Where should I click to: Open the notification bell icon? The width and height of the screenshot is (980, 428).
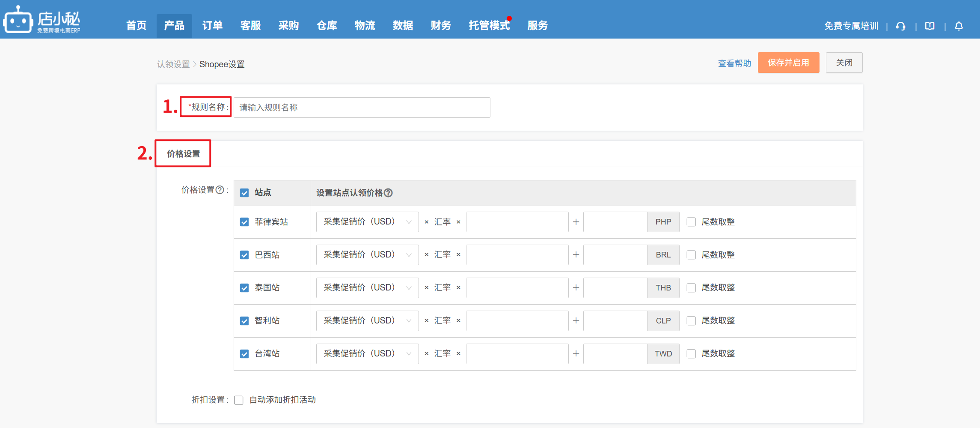tap(959, 26)
